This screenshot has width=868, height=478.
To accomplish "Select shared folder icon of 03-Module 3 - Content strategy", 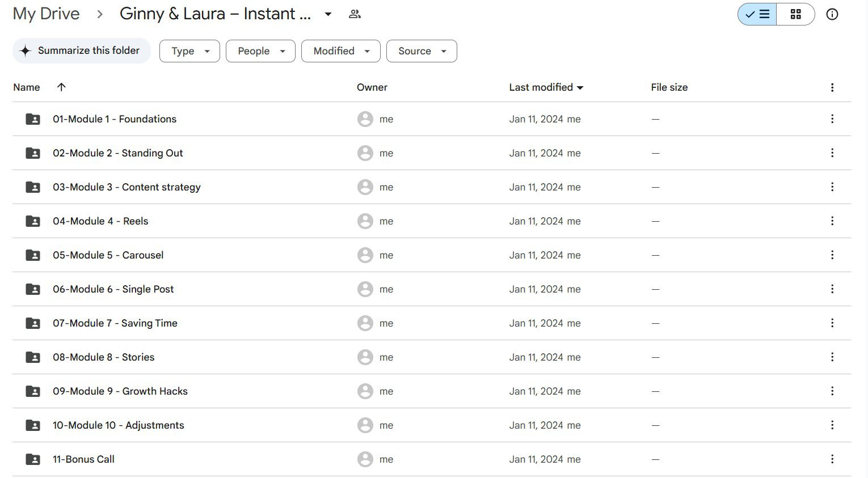I will tap(33, 187).
